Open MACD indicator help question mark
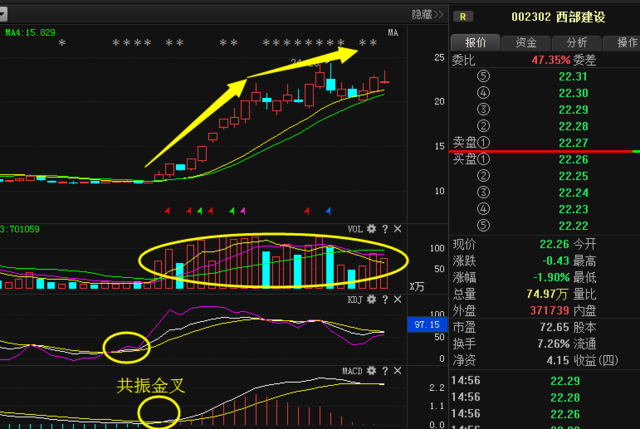Viewport: 640px width, 429px height. tap(385, 371)
